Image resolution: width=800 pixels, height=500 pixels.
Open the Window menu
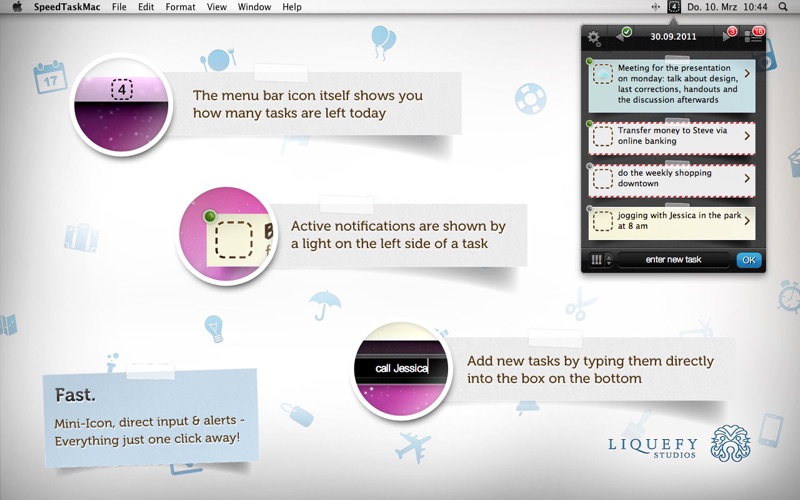tap(254, 7)
